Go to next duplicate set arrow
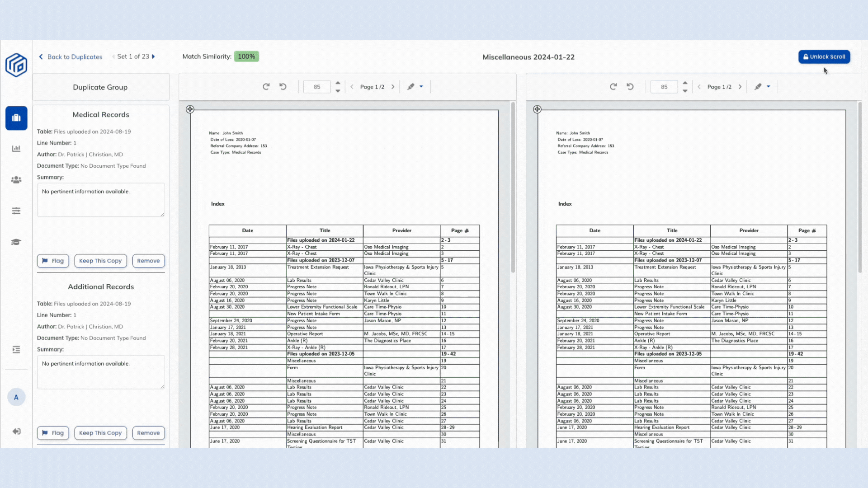This screenshot has height=488, width=868. [x=154, y=57]
